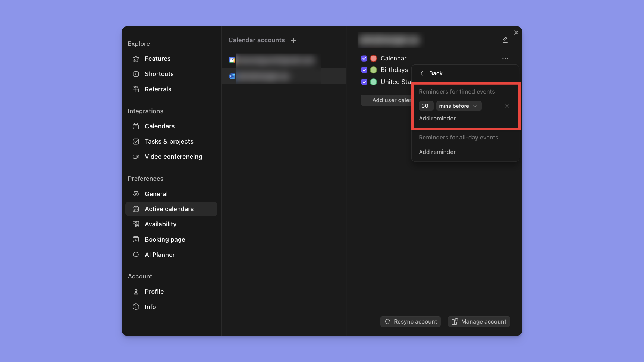
Task: Click the Calendar accounts heading
Action: [x=257, y=40]
